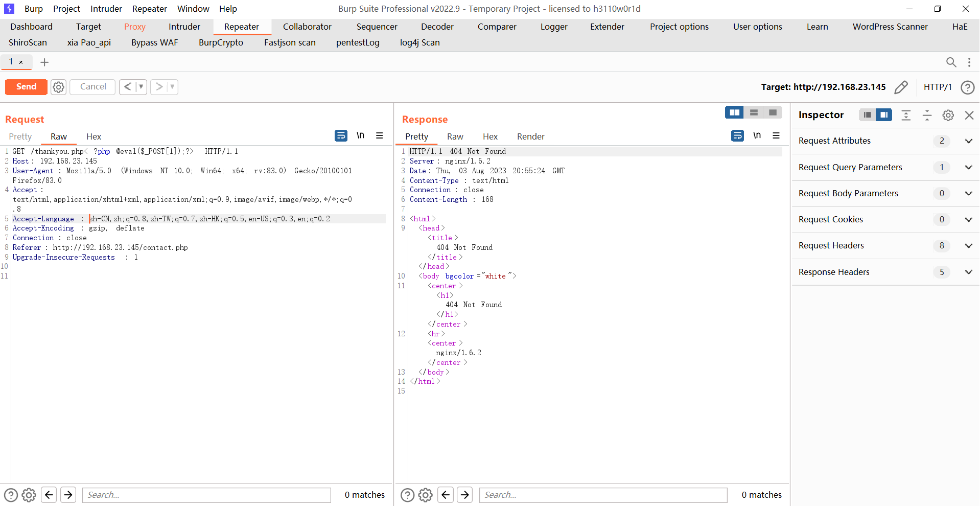
Task: Dock Inspector with left layout icon
Action: click(x=867, y=115)
